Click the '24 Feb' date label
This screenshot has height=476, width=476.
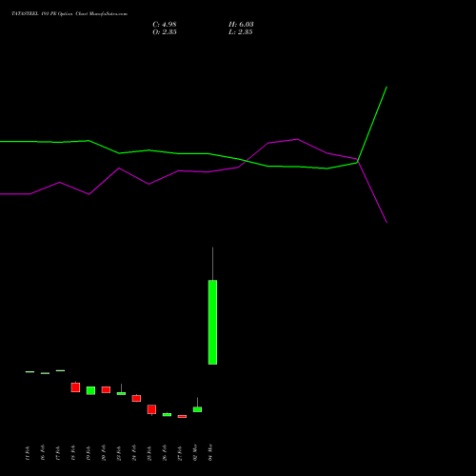click(134, 453)
